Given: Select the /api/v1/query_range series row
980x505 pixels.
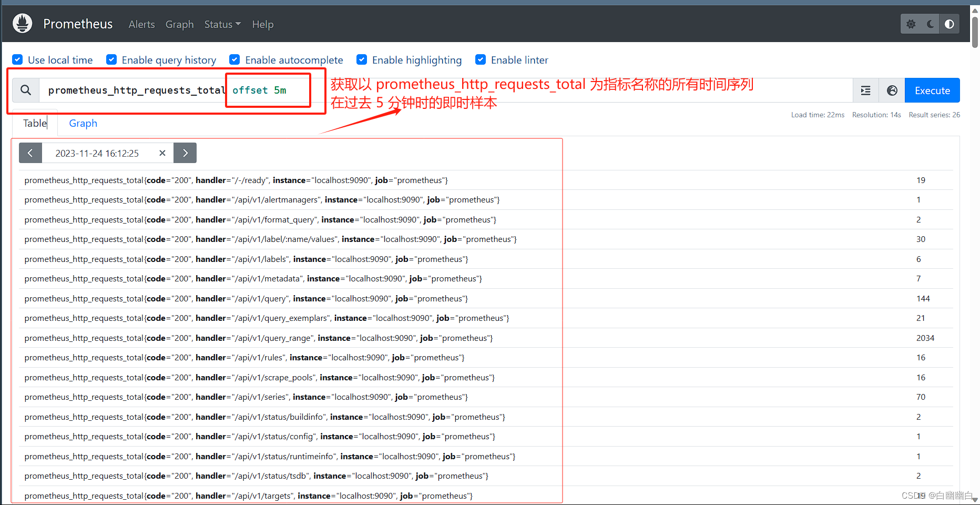Looking at the screenshot, I should pos(486,338).
